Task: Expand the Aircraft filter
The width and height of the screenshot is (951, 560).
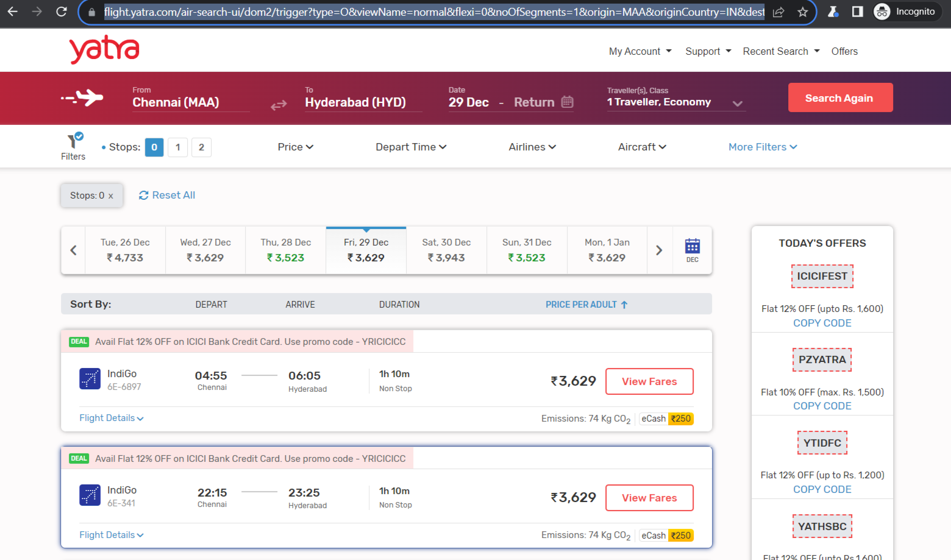Action: click(642, 147)
